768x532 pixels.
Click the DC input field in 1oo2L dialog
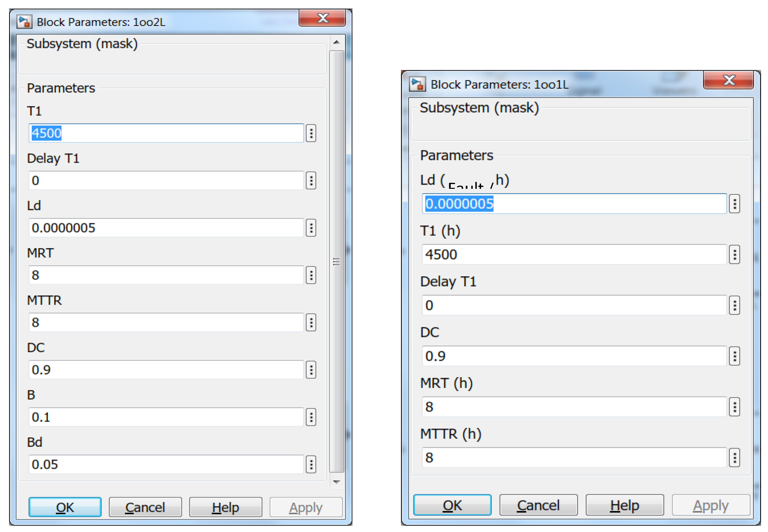(166, 370)
